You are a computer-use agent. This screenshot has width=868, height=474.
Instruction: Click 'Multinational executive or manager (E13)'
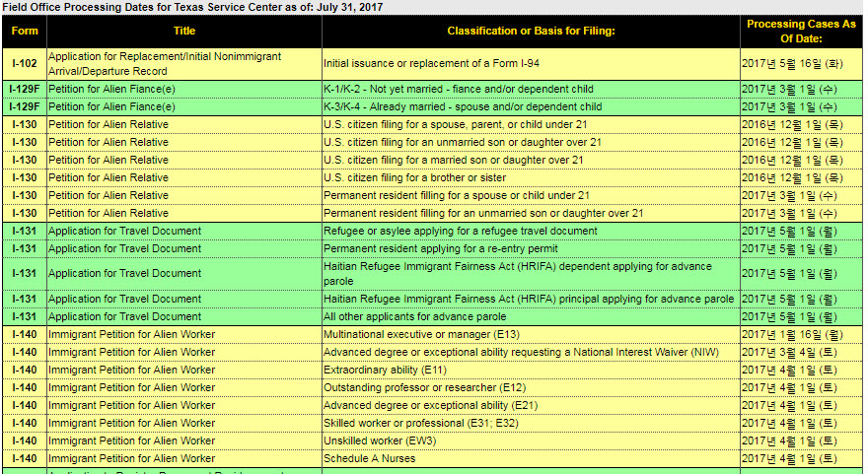pyautogui.click(x=421, y=334)
